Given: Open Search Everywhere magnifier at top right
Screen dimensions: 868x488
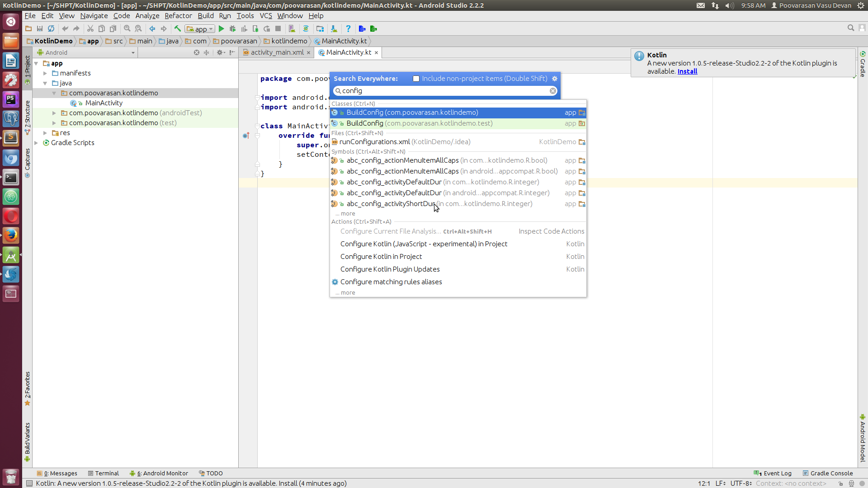Looking at the screenshot, I should 851,28.
